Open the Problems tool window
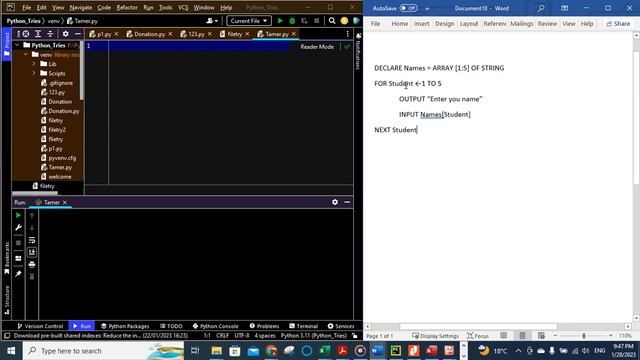The height and width of the screenshot is (360, 640). coord(264,326)
